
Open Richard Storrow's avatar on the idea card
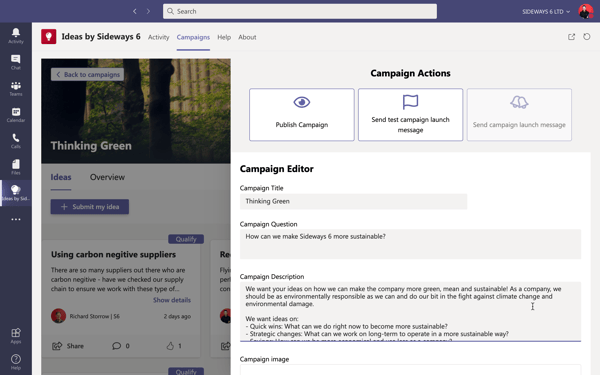(x=58, y=316)
